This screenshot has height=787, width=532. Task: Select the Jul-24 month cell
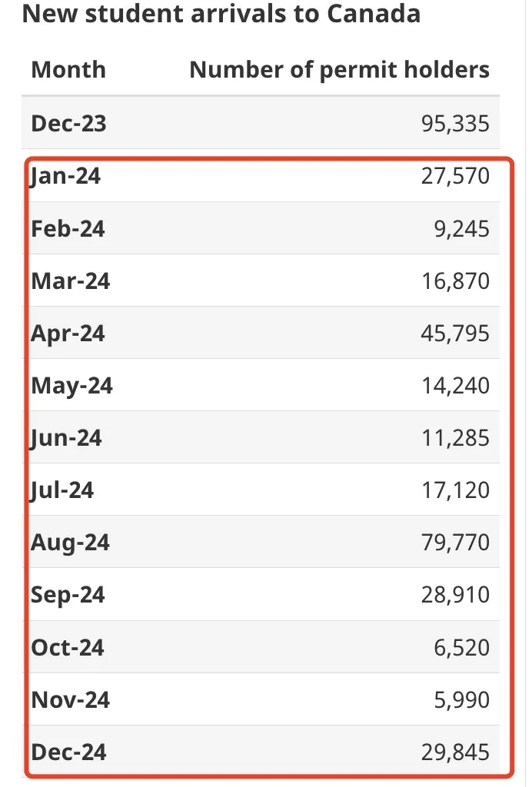[63, 490]
